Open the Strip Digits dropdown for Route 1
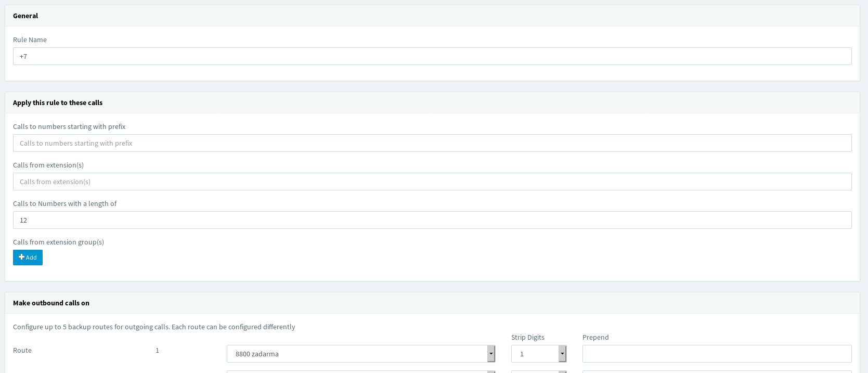This screenshot has height=373, width=868. tap(539, 354)
